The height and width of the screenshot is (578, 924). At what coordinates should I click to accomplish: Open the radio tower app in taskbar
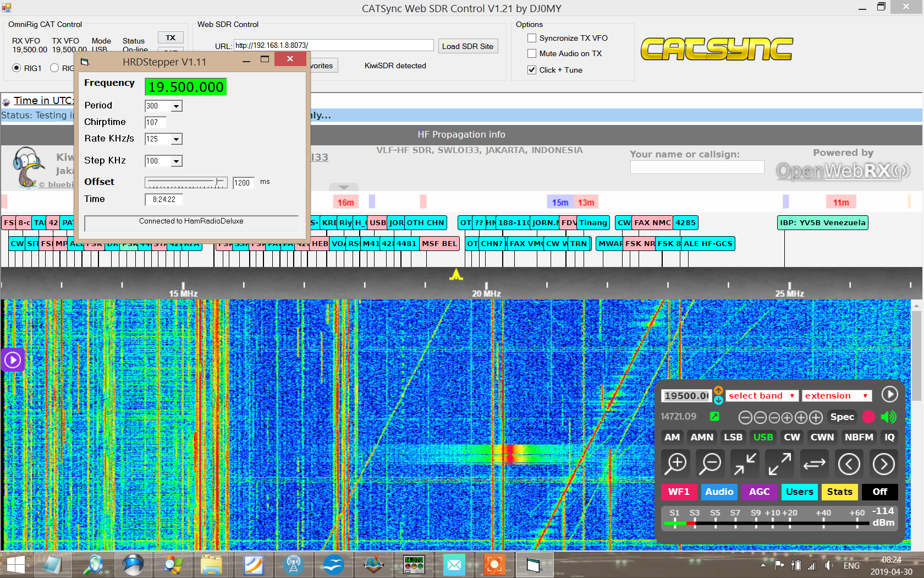click(293, 565)
